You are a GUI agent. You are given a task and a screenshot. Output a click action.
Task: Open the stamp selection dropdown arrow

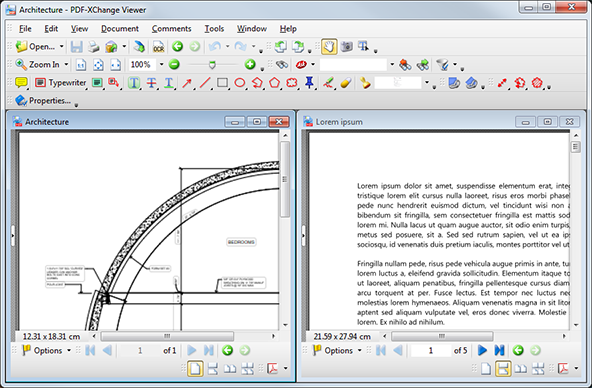pos(427,82)
